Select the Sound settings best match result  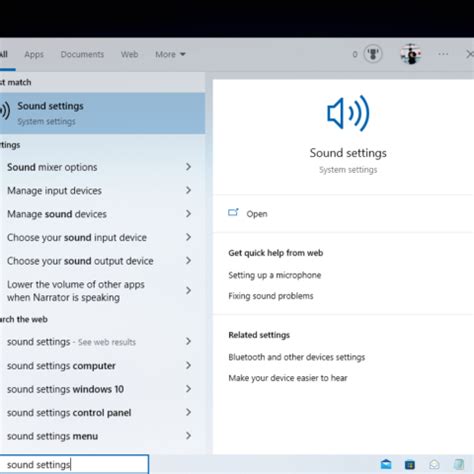[102, 113]
